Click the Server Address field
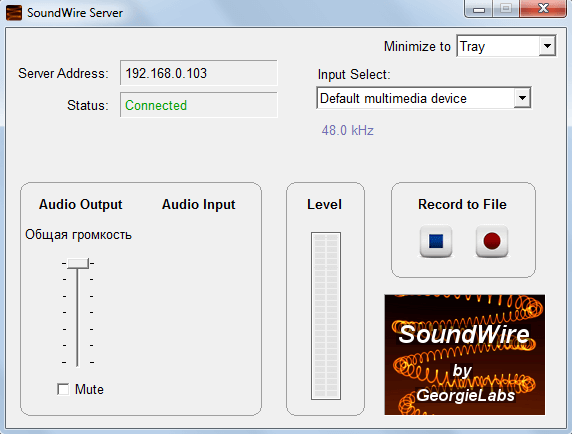Viewport: 572px width, 434px height. point(198,73)
